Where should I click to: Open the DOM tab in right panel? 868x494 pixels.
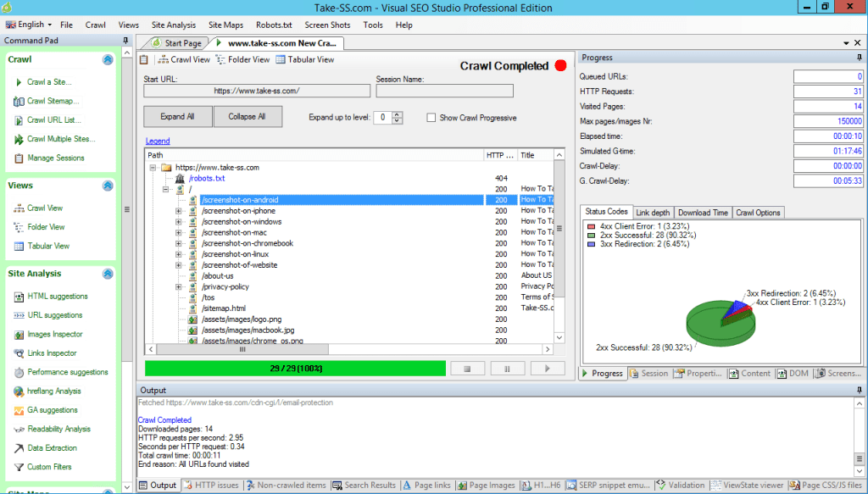793,374
